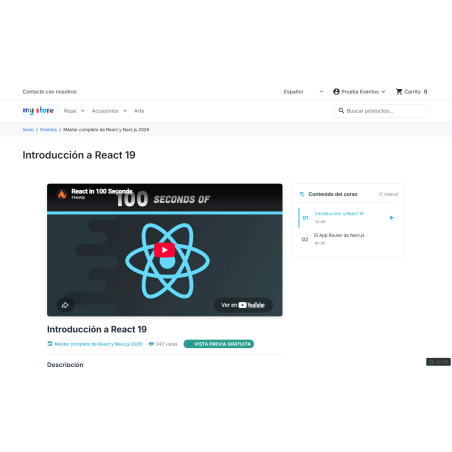Click the VISTA PREVIA GRATUITA badge
452x452 pixels.
pyautogui.click(x=219, y=344)
